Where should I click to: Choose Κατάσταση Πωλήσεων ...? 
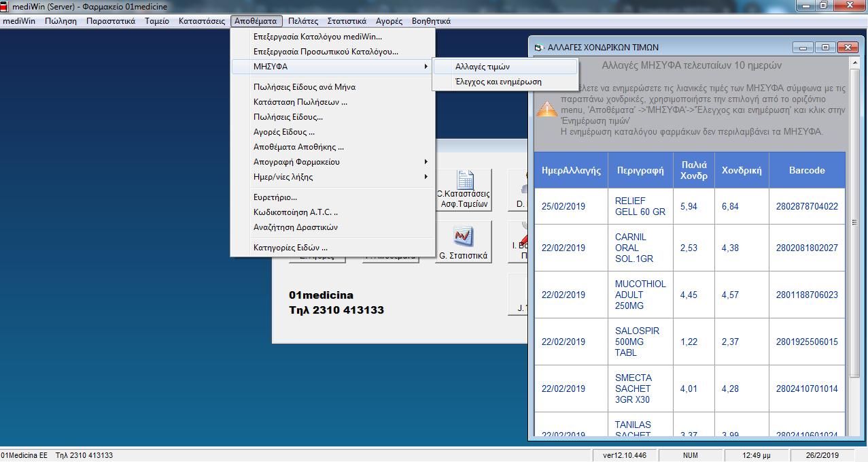[333, 102]
